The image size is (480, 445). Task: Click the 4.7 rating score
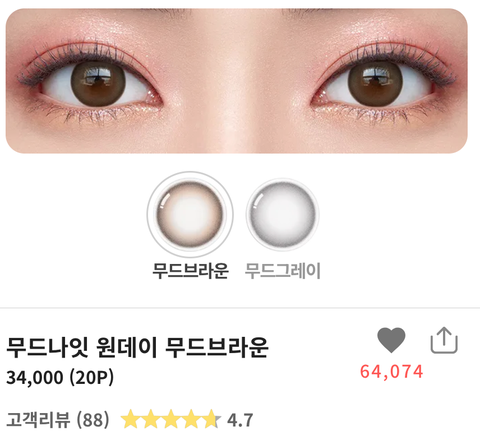pyautogui.click(x=240, y=420)
